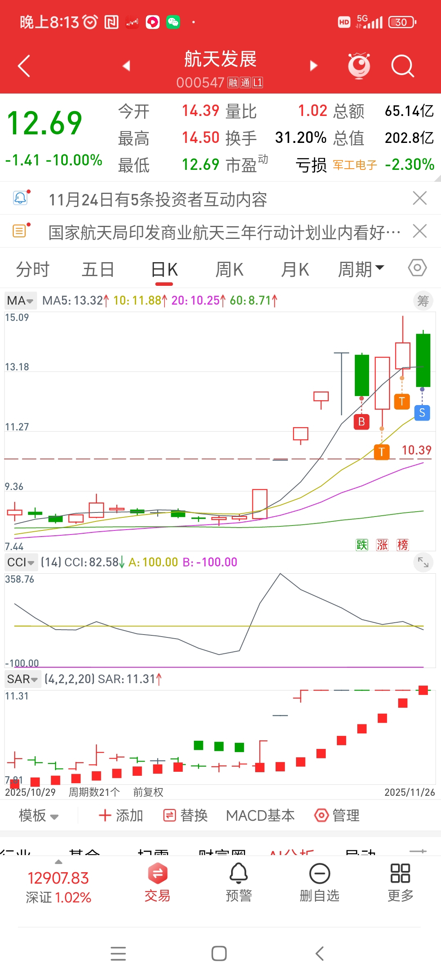This screenshot has width=441, height=980.
Task: Open the SAR indicator dropdown
Action: [23, 679]
